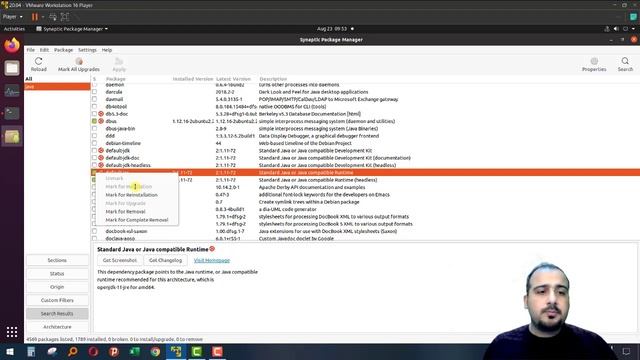Click the Architecture filter button
The height and width of the screenshot is (360, 640).
57,327
